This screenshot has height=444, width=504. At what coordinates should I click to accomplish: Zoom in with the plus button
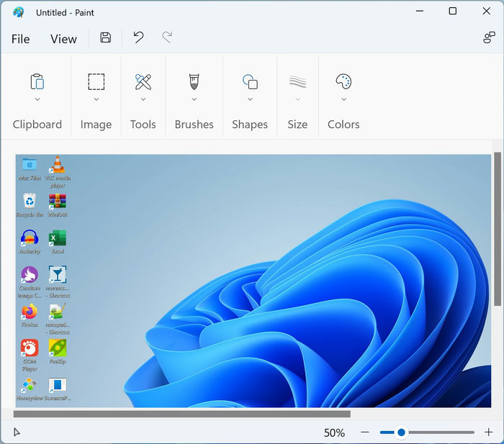click(489, 432)
